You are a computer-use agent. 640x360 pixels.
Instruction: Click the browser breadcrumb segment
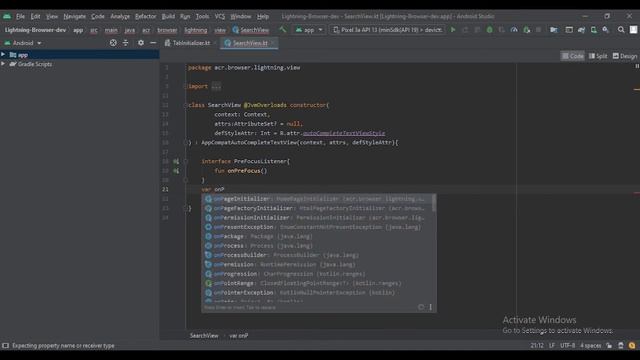(x=167, y=30)
